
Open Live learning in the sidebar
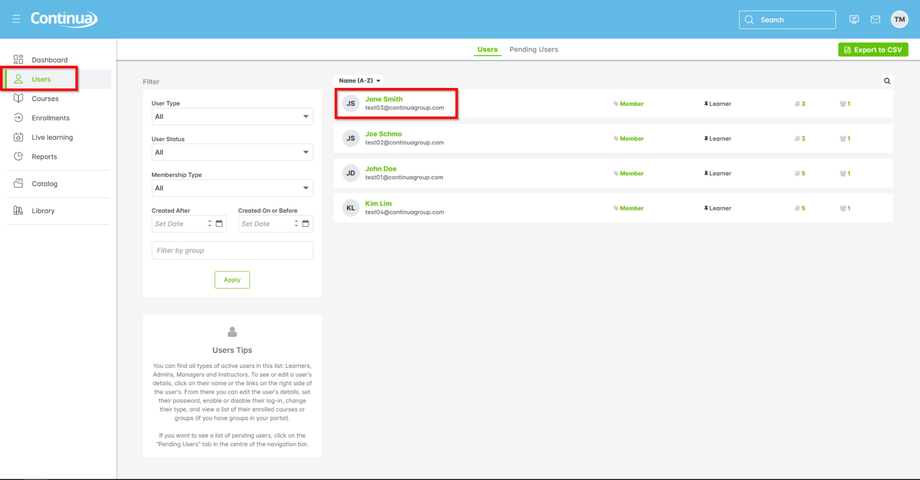52,137
